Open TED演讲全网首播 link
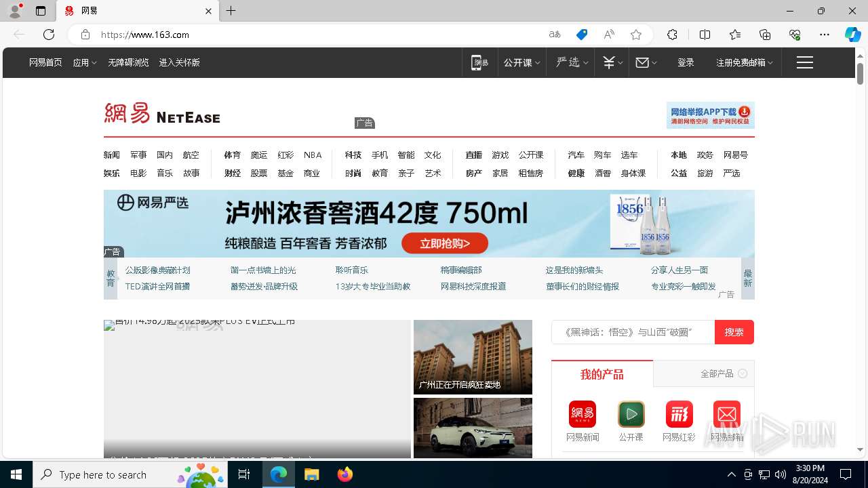 (x=157, y=286)
